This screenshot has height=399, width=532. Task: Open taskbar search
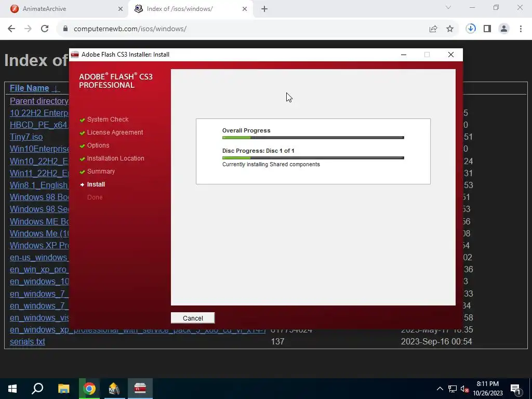click(x=37, y=389)
